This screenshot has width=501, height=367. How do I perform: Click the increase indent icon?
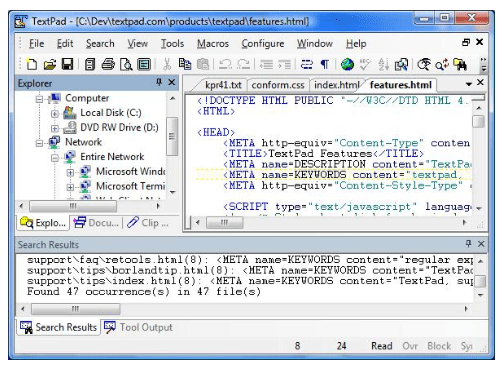[284, 64]
